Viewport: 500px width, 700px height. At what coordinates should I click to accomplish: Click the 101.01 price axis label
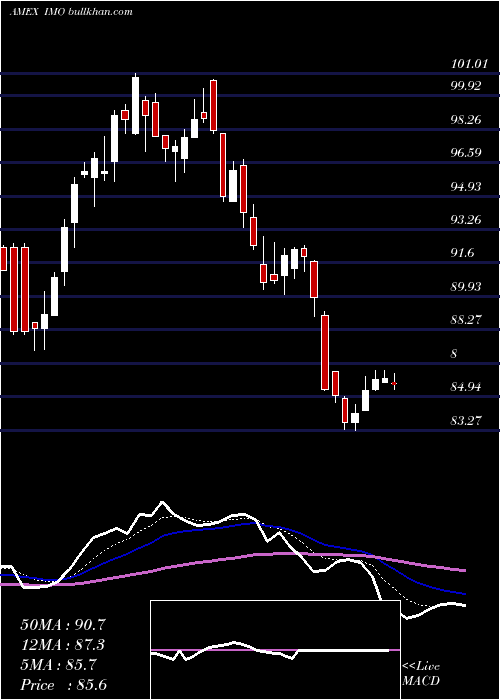[x=468, y=64]
